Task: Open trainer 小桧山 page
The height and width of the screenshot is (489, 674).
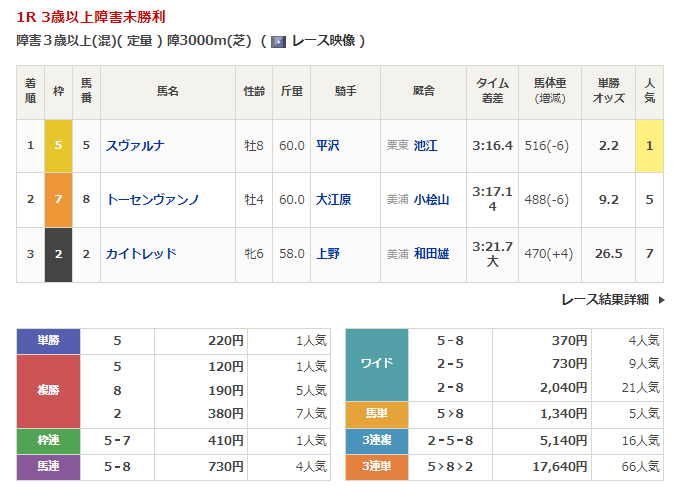Action: click(431, 200)
